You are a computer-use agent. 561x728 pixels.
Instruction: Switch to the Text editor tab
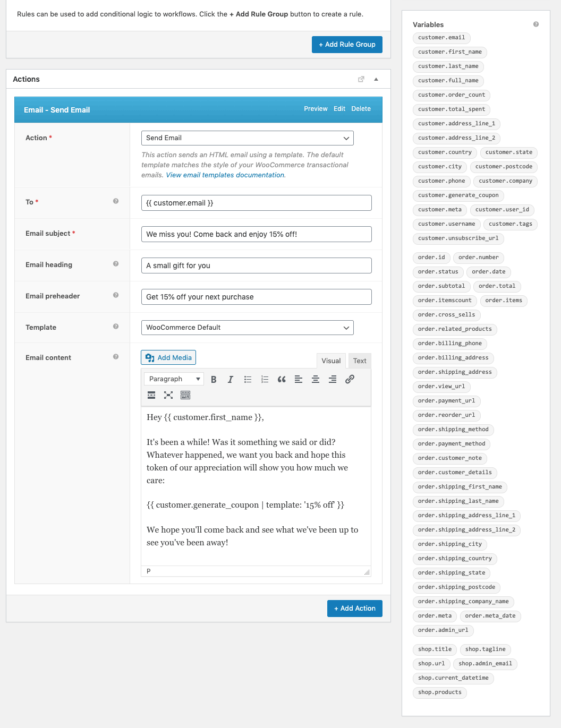(x=360, y=361)
